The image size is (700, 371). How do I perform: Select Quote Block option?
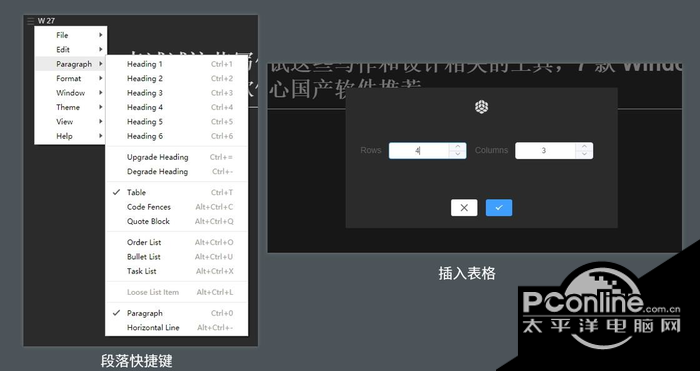point(176,221)
